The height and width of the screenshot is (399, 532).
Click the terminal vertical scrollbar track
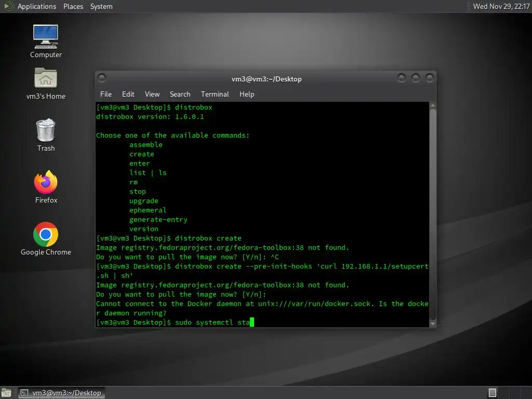pyautogui.click(x=433, y=215)
